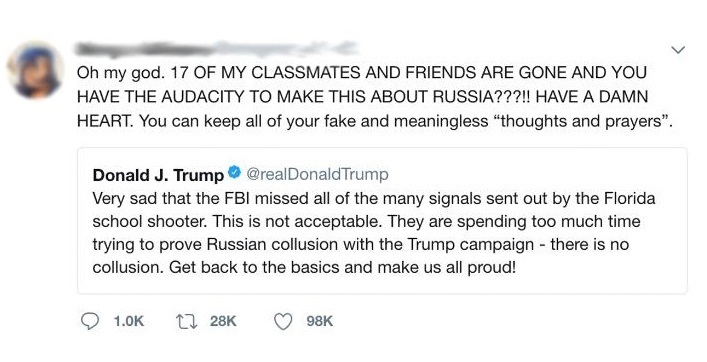Image resolution: width=707 pixels, height=362 pixels.
Task: Click the "trying to prove Russian collusion" line
Action: coord(361,244)
